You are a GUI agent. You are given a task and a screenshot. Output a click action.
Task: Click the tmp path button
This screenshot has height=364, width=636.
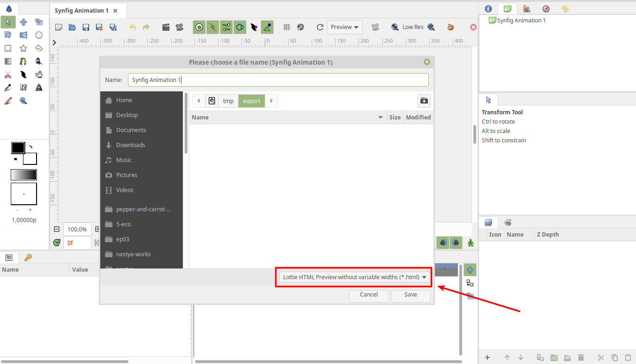pos(228,101)
